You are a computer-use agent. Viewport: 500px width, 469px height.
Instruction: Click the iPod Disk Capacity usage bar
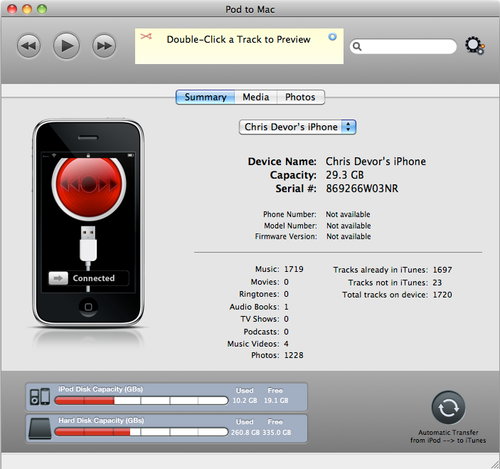141,400
